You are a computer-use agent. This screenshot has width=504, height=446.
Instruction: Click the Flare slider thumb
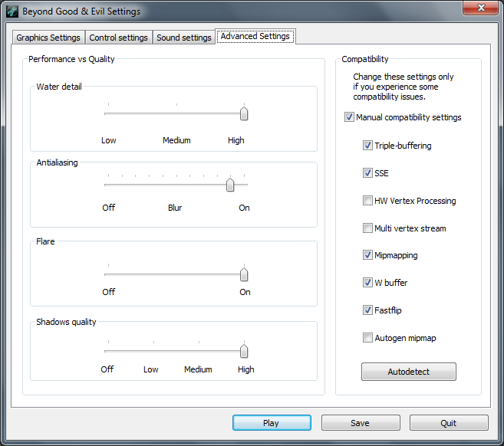tap(244, 274)
